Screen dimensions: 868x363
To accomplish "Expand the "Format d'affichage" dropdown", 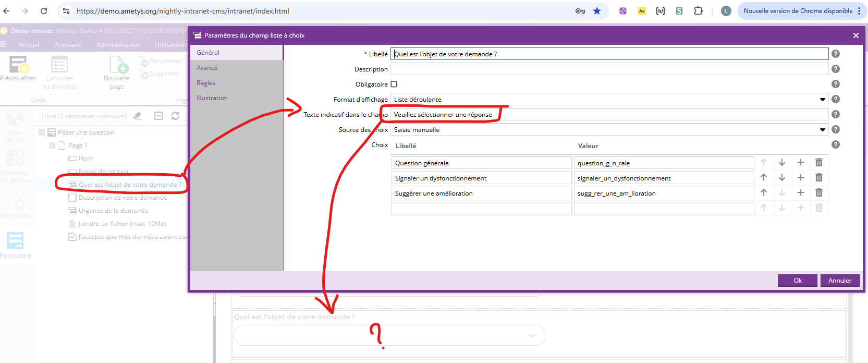I will tap(822, 100).
